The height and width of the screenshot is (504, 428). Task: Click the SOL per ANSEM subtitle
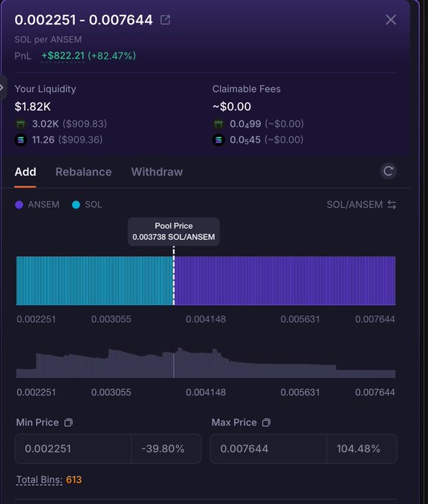(48, 39)
